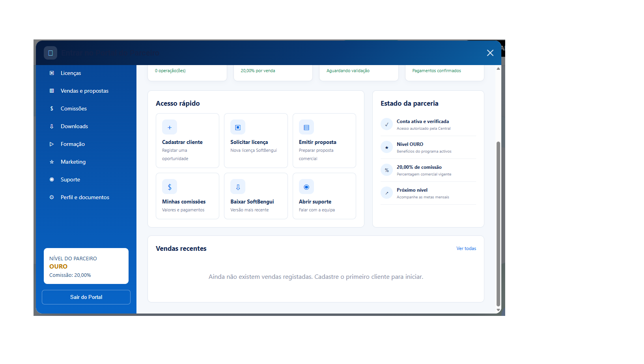Viewport: 644px width, 364px height.
Task: Click the 'Ainda não existem vendas registadas' message
Action: tap(316, 277)
